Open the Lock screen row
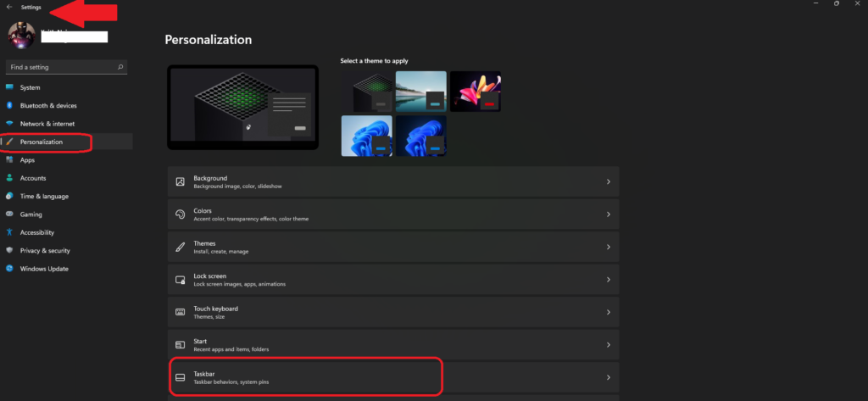868x401 pixels. click(393, 280)
